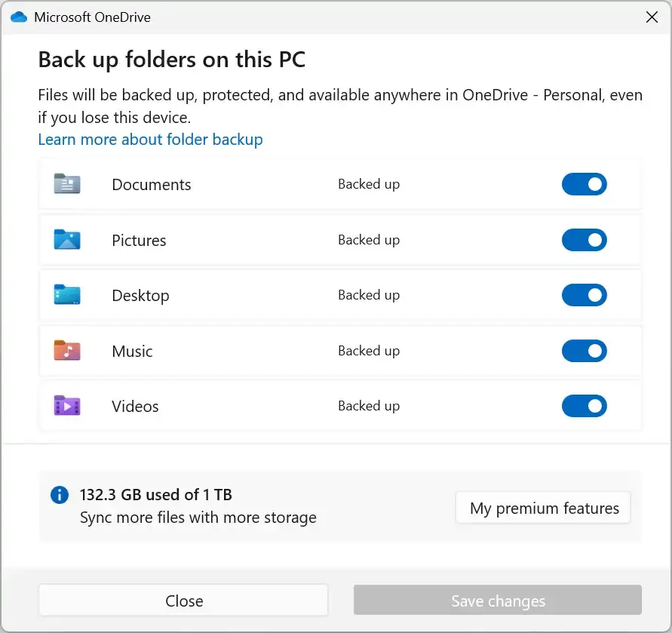This screenshot has width=672, height=633.
Task: Select the Documents folder name label
Action: pos(151,185)
